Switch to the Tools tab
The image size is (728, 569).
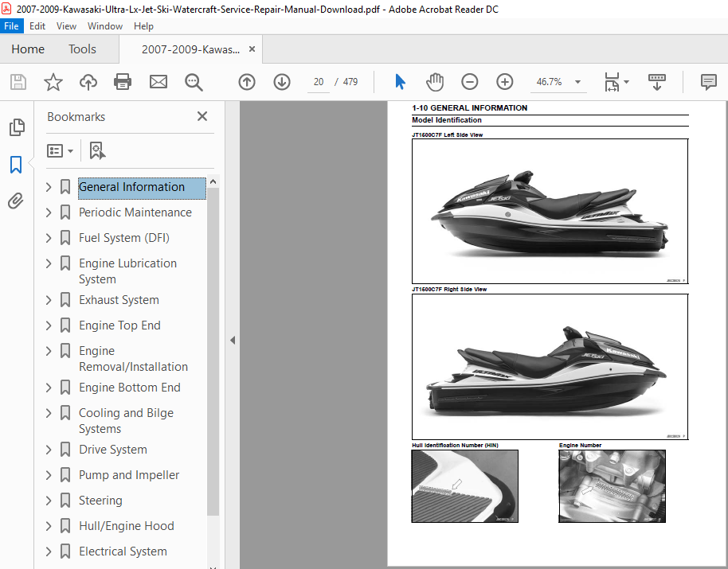tap(82, 49)
